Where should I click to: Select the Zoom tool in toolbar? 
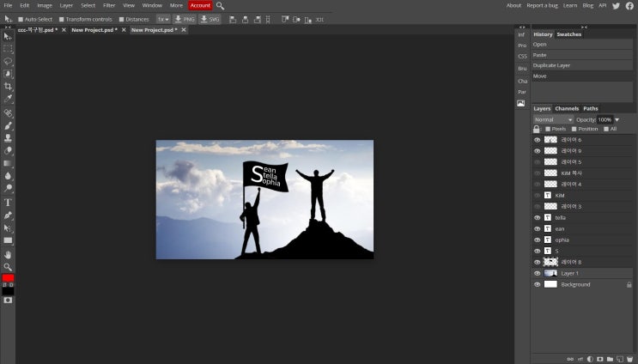(8, 267)
